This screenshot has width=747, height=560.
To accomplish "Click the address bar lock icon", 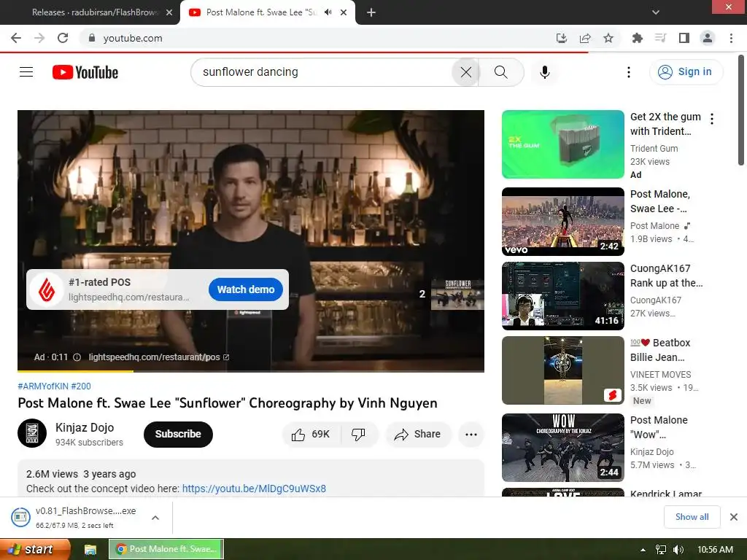I will coord(92,38).
